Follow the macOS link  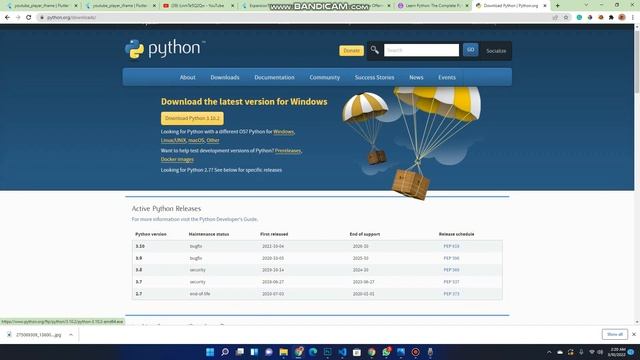196,140
